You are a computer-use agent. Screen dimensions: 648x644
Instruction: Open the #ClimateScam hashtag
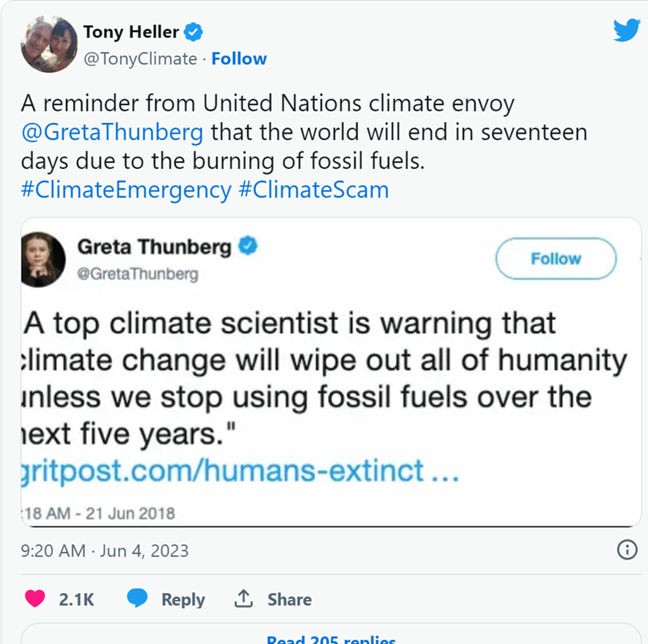click(x=314, y=190)
